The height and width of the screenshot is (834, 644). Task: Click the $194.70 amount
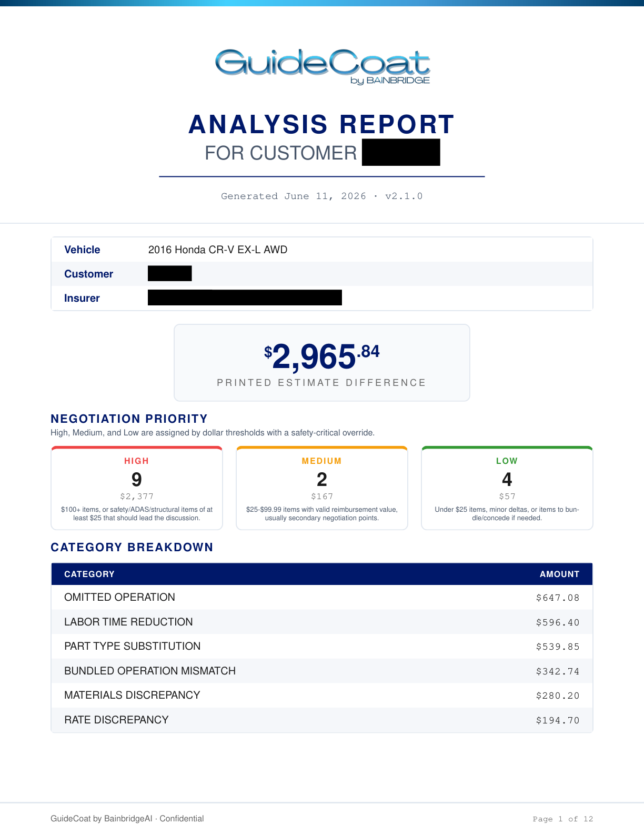click(x=558, y=720)
